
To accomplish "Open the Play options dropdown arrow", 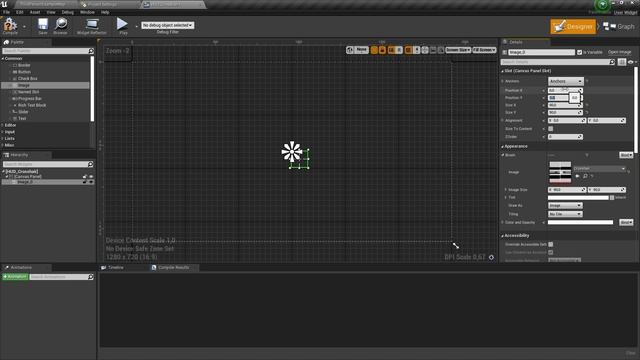I will pos(136,27).
